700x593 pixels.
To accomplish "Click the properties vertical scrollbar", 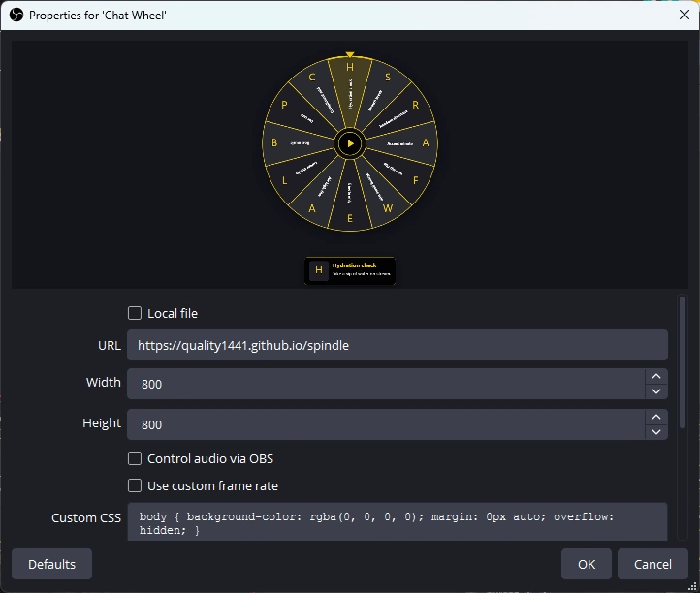I will 683,362.
